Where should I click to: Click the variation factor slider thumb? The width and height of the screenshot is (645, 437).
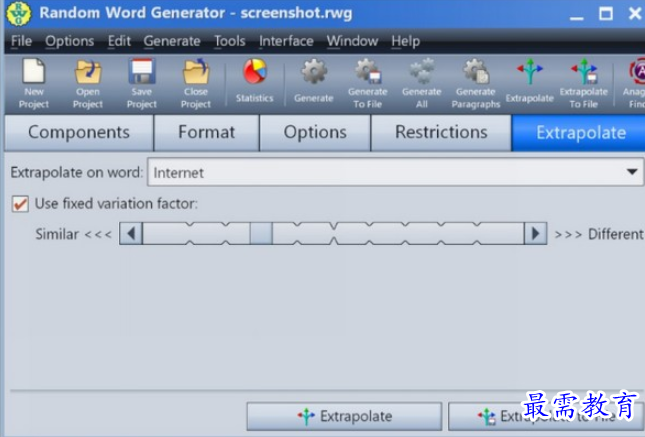[261, 234]
